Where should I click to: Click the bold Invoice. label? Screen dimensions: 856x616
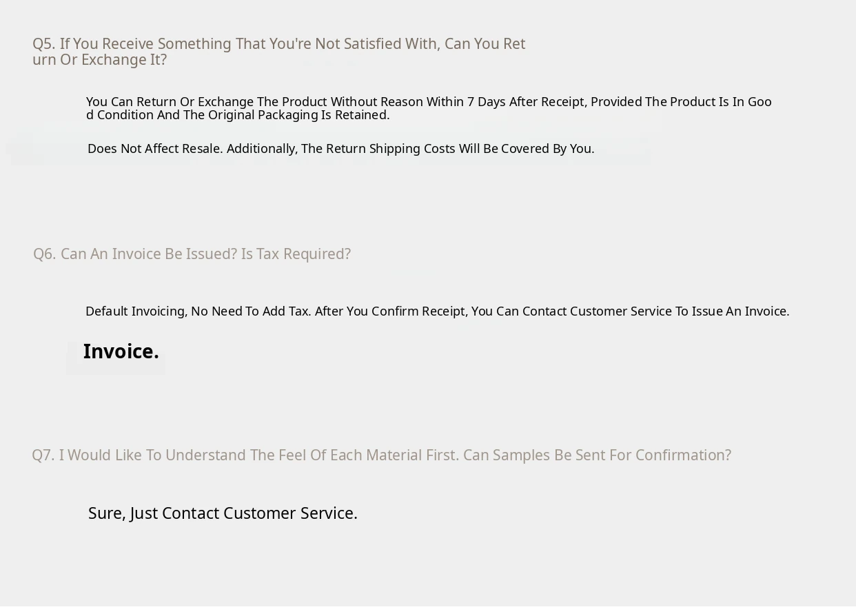[121, 352]
